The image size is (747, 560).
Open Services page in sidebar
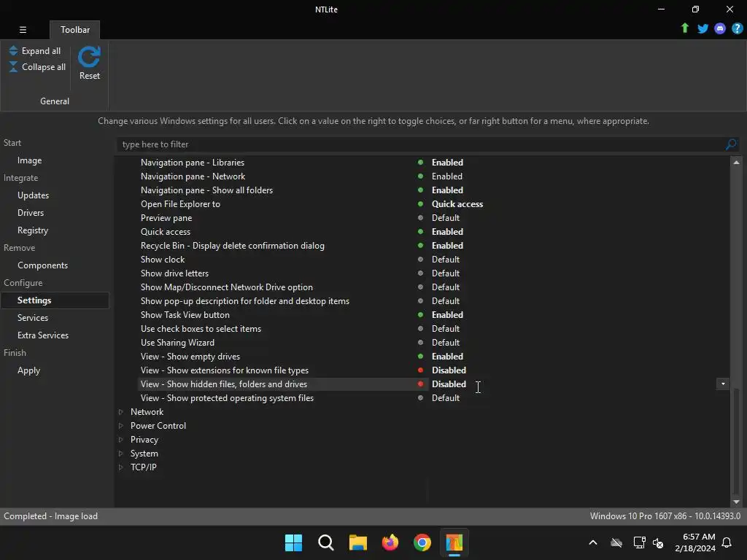(x=32, y=318)
